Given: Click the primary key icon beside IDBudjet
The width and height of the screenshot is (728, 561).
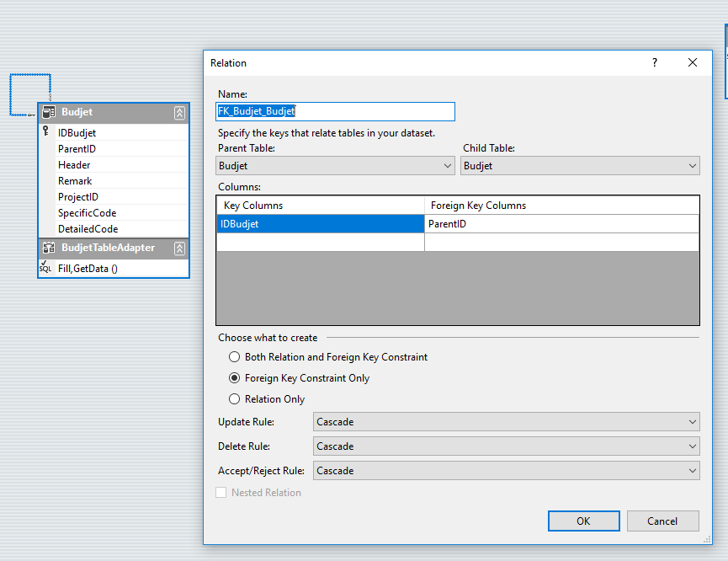Looking at the screenshot, I should point(45,131).
